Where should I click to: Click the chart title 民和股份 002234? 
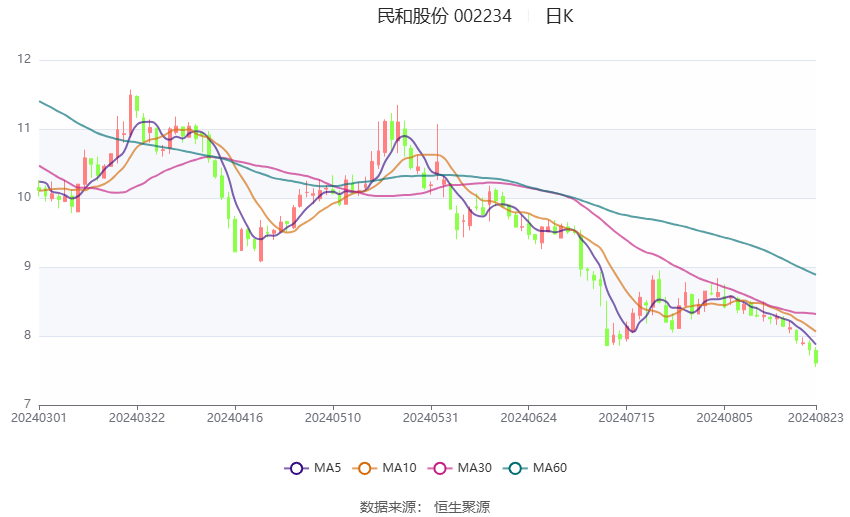point(444,16)
